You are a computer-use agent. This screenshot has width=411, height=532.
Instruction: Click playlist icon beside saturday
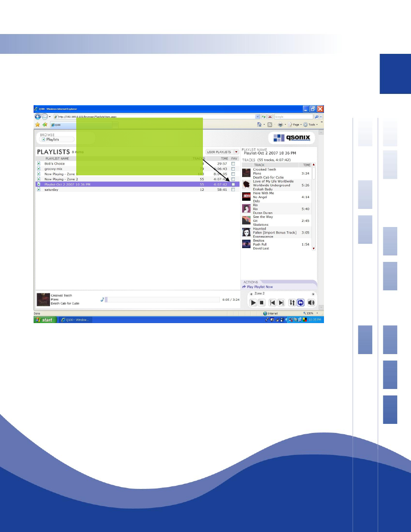coord(39,190)
